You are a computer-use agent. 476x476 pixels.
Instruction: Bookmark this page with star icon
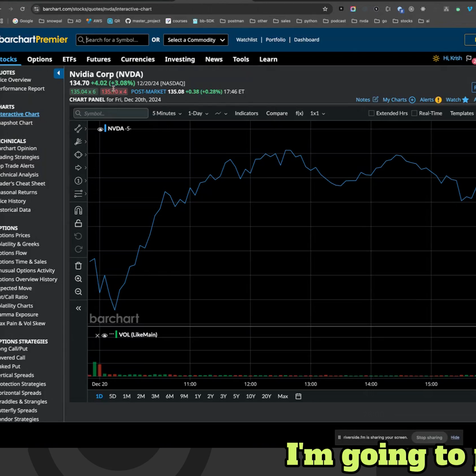[325, 9]
